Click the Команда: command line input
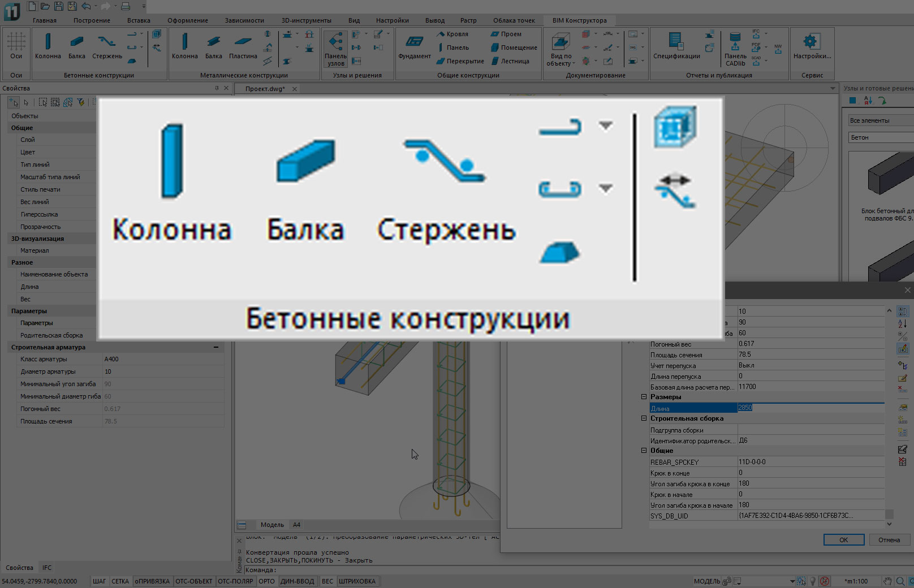 pos(373,570)
